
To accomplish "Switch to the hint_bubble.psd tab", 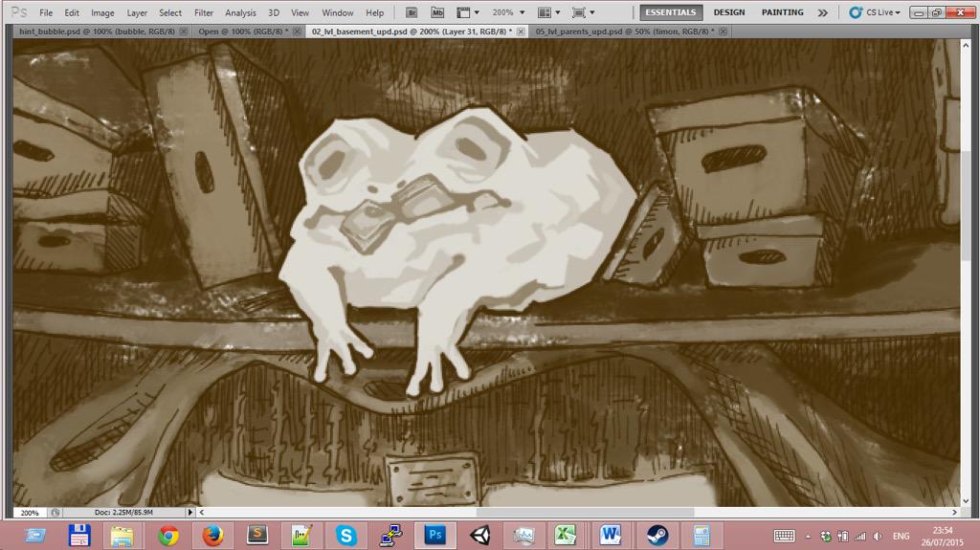I will (x=97, y=32).
